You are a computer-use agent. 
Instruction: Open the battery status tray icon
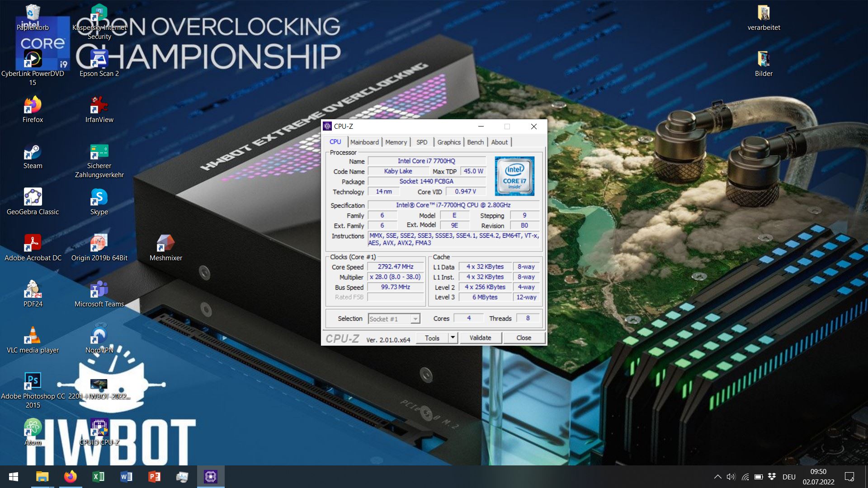759,477
